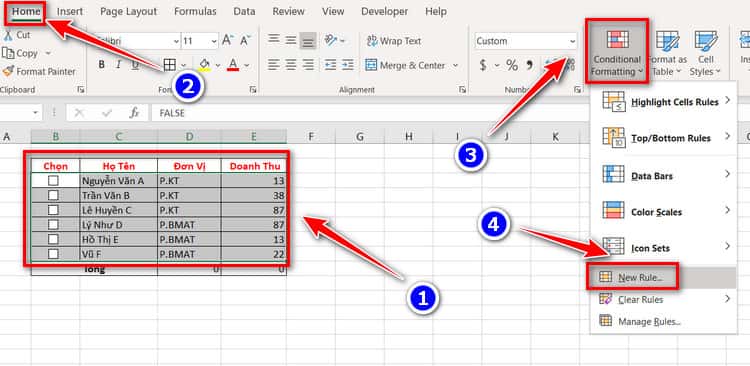Apply cell borders icon
This screenshot has height=366, width=750.
point(169,65)
